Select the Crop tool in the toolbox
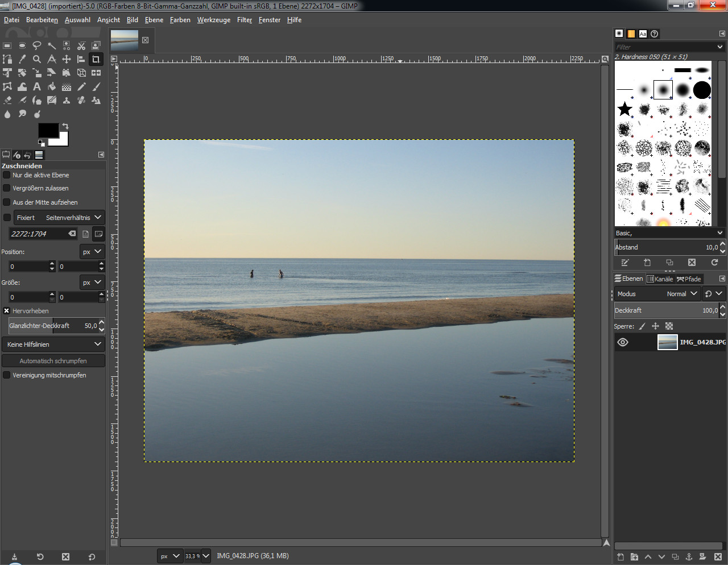 (x=96, y=59)
